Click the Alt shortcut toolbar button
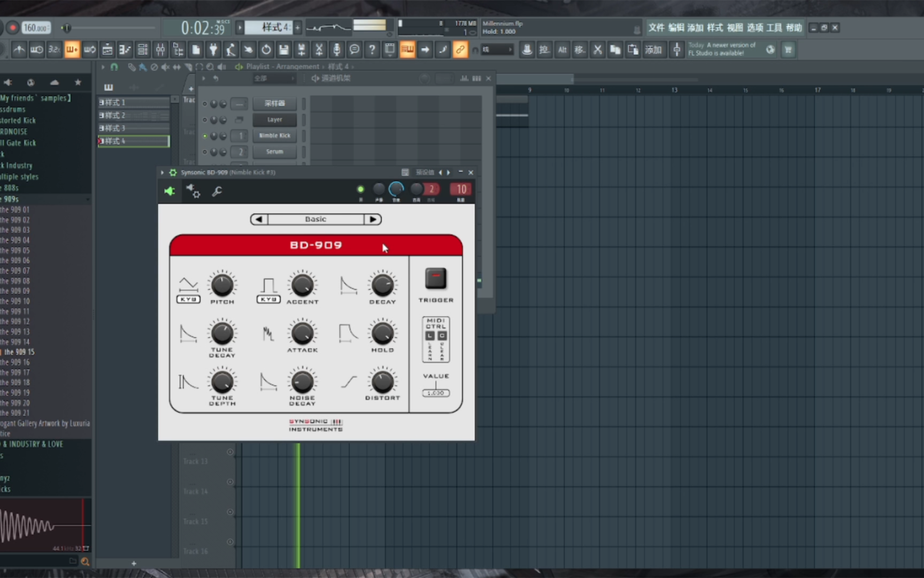The height and width of the screenshot is (578, 924). 563,50
